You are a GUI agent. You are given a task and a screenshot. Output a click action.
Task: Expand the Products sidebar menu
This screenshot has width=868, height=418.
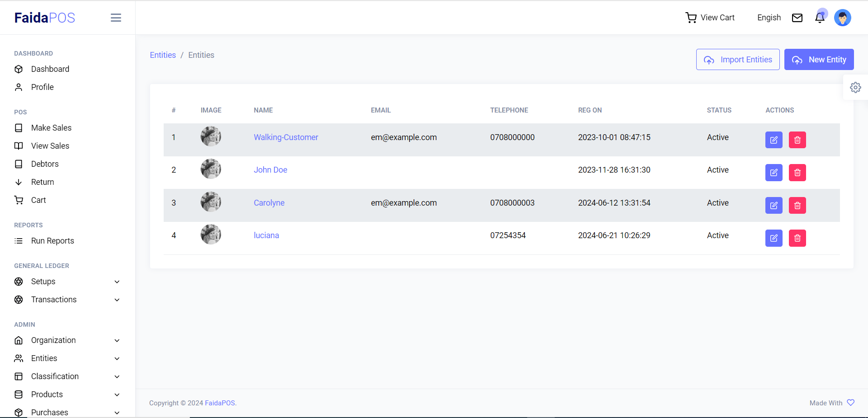pyautogui.click(x=68, y=395)
